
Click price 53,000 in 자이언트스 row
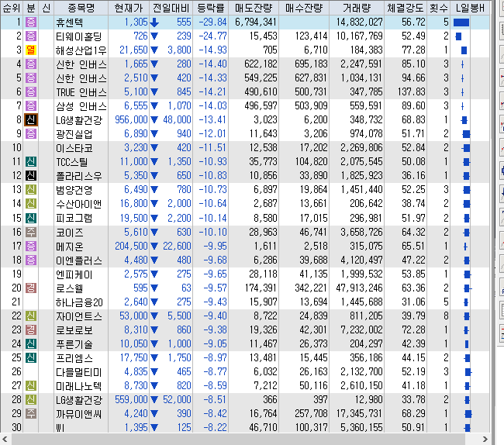point(133,316)
